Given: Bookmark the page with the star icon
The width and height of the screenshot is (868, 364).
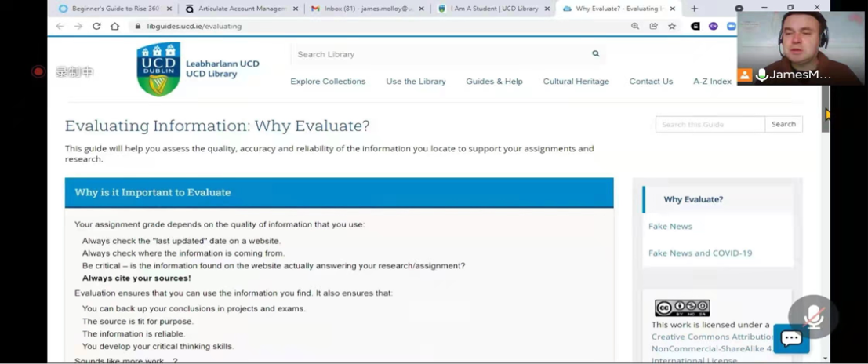Looking at the screenshot, I should point(672,26).
